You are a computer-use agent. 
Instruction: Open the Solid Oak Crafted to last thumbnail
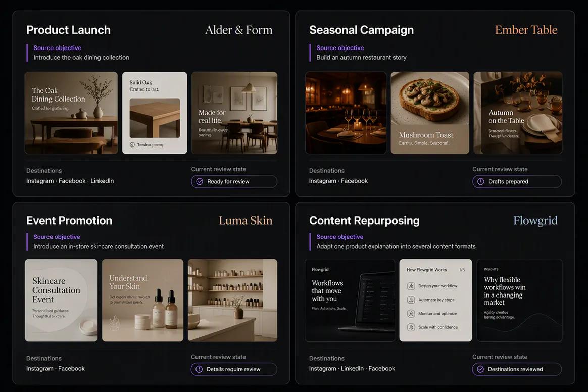[x=155, y=113]
